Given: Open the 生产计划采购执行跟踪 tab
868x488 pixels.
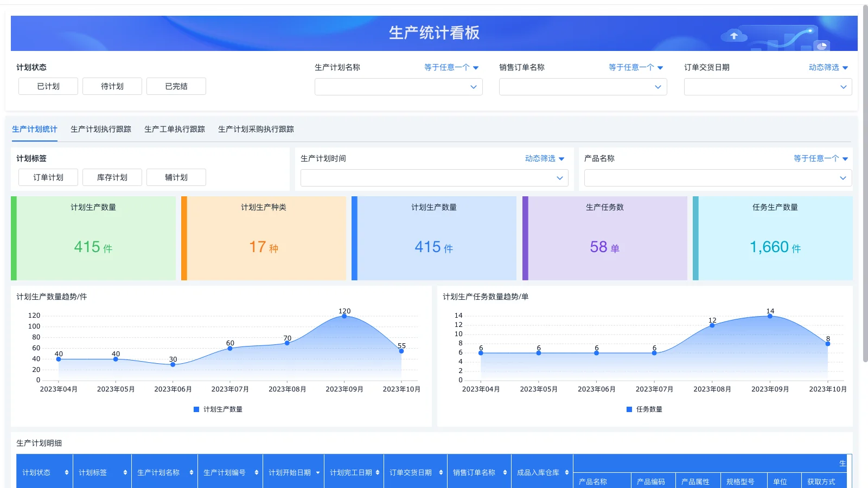Looking at the screenshot, I should [x=255, y=129].
